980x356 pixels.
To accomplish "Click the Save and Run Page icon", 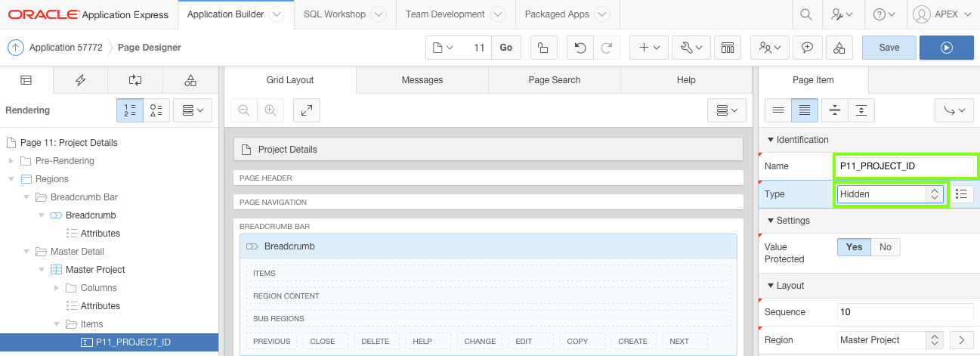I will 946,47.
